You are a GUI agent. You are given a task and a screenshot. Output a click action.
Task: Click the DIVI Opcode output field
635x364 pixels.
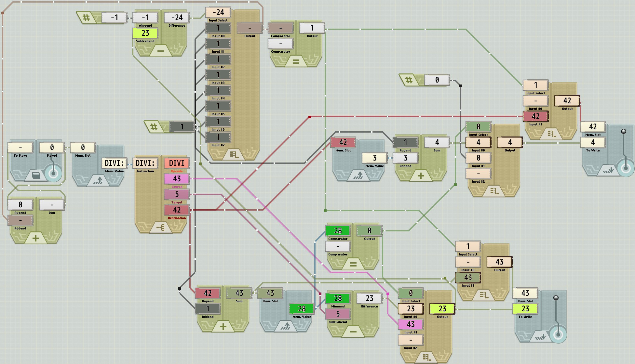click(x=177, y=163)
